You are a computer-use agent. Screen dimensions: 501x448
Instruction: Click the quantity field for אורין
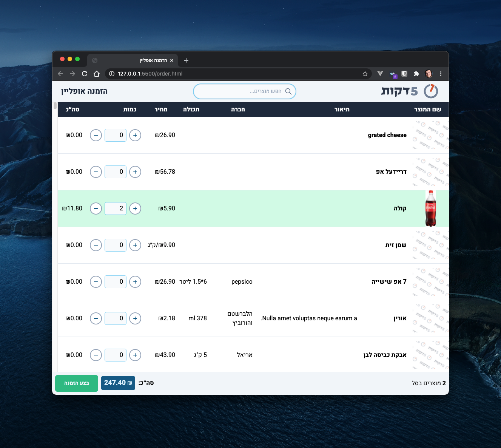coord(116,318)
